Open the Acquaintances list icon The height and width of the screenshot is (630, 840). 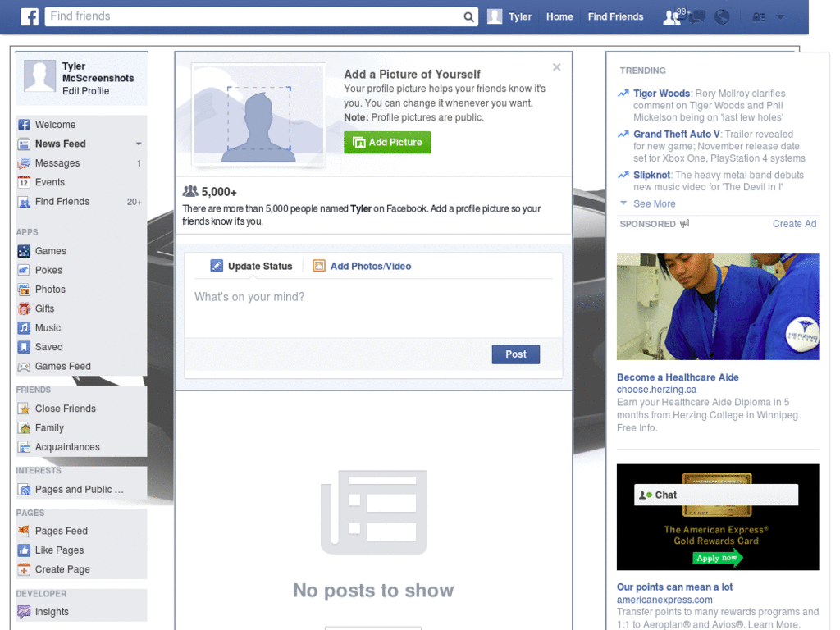click(x=24, y=447)
